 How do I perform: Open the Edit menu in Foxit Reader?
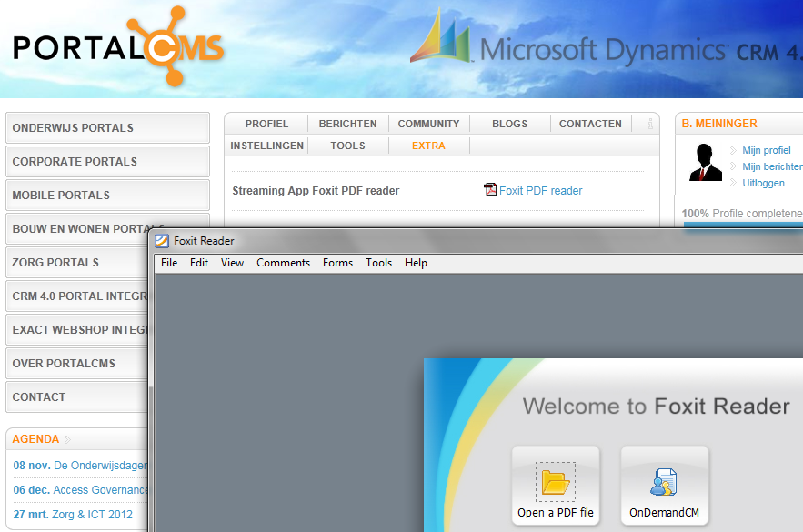pos(198,263)
